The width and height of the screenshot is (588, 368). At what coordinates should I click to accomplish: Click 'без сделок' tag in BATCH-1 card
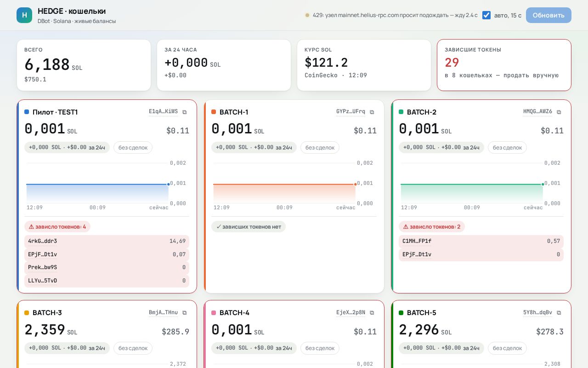(x=320, y=147)
